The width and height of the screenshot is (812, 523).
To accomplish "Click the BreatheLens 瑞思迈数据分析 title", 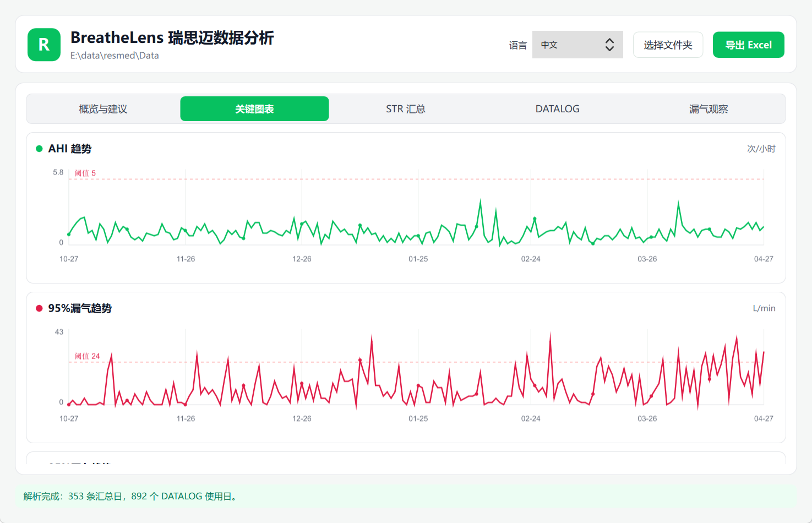I will [172, 37].
